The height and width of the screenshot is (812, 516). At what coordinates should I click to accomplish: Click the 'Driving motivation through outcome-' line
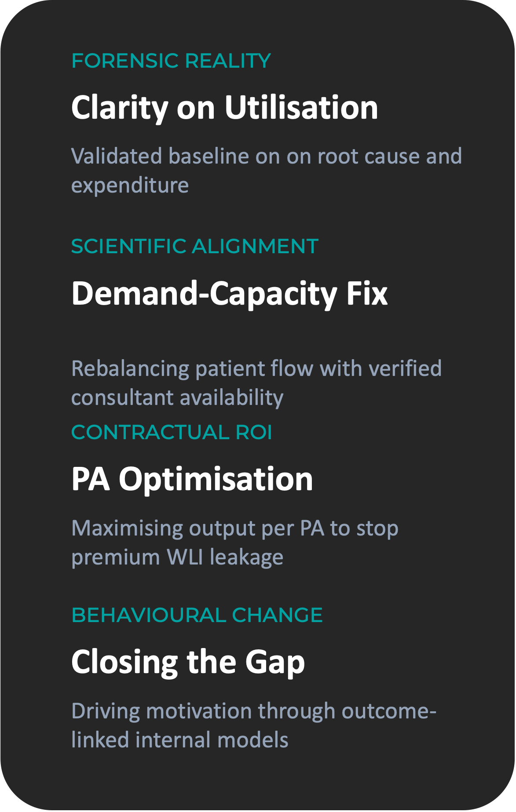253,711
